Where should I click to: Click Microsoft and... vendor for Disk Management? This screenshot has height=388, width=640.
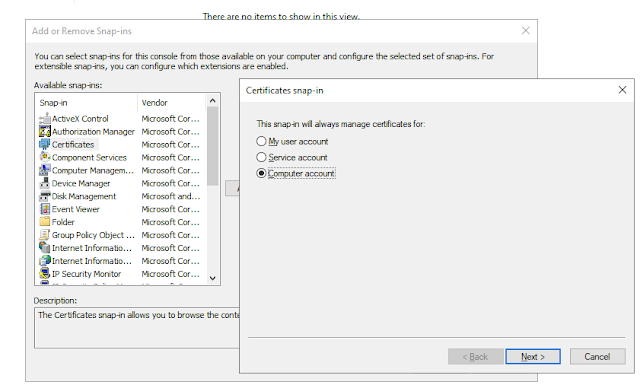(171, 196)
